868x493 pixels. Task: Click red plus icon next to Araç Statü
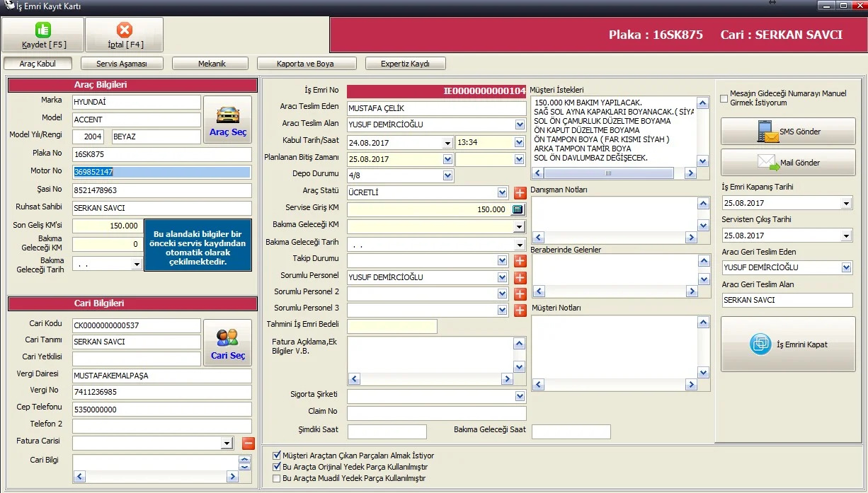pos(520,192)
